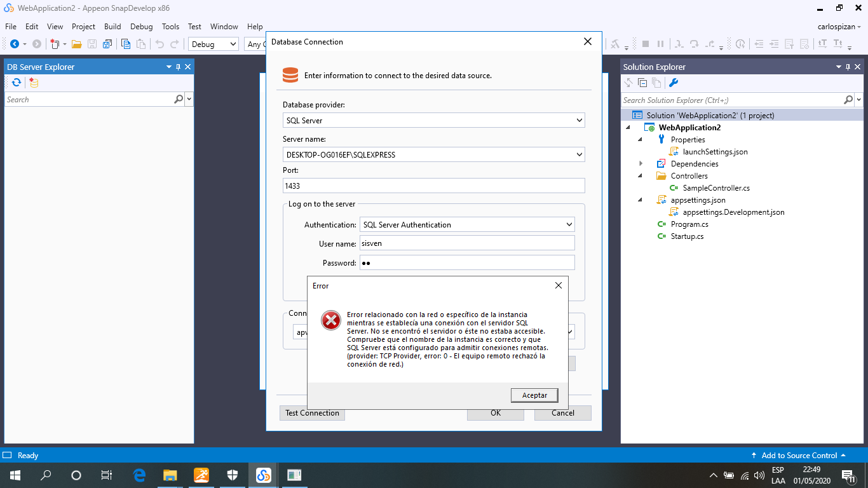Viewport: 868px width, 488px height.
Task: Click the Password input field
Action: pyautogui.click(x=467, y=262)
